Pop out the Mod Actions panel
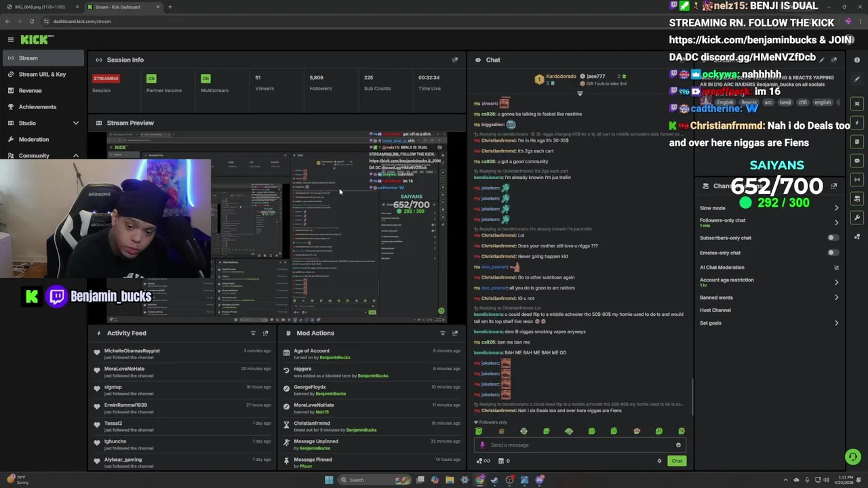The width and height of the screenshot is (868, 488). 455,333
